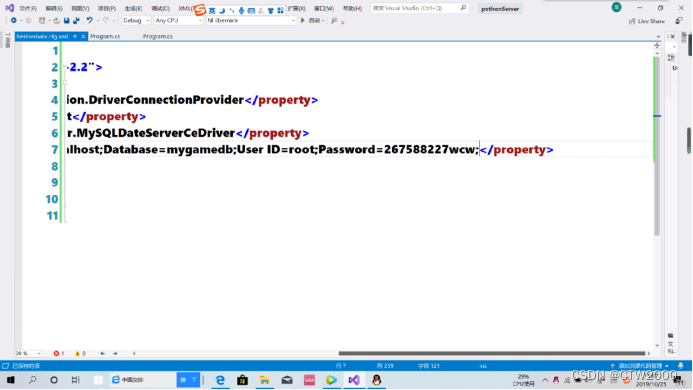Open the 调试(D) menu

(160, 8)
